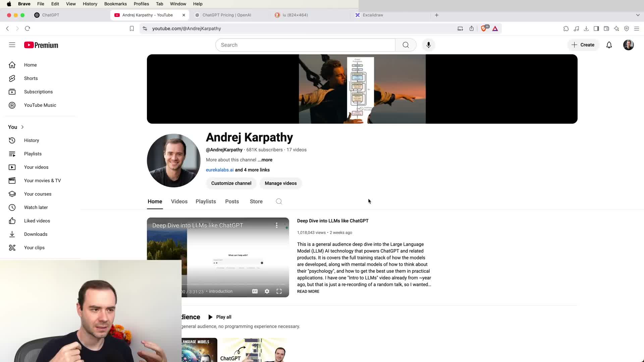Open the notifications bell
This screenshot has width=644, height=362.
(x=609, y=45)
